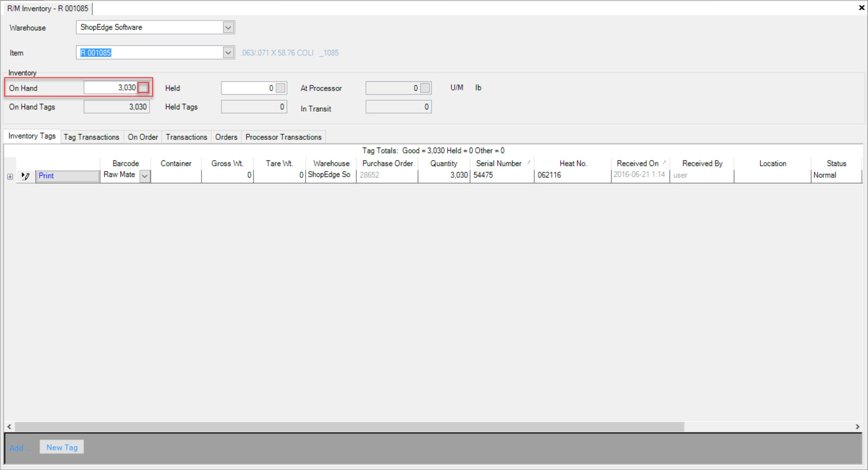Click the Warehouse ShopEdge Software combo box
The height and width of the screenshot is (470, 868).
[x=155, y=27]
